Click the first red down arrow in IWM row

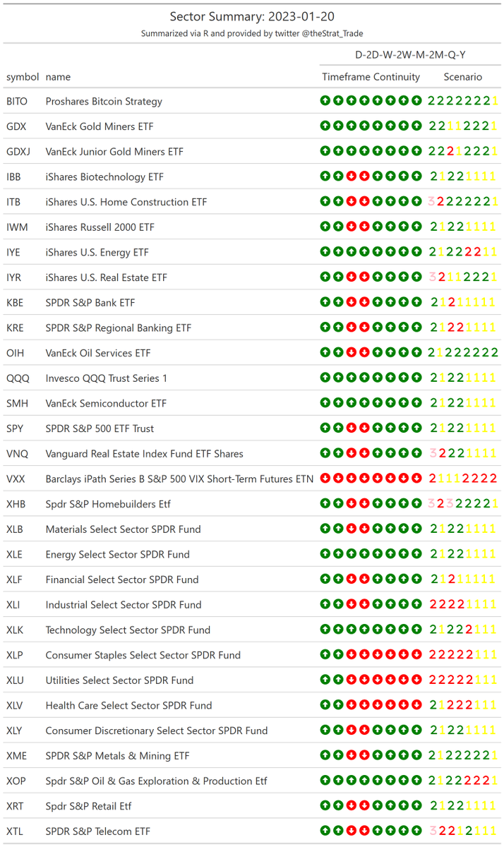point(352,227)
